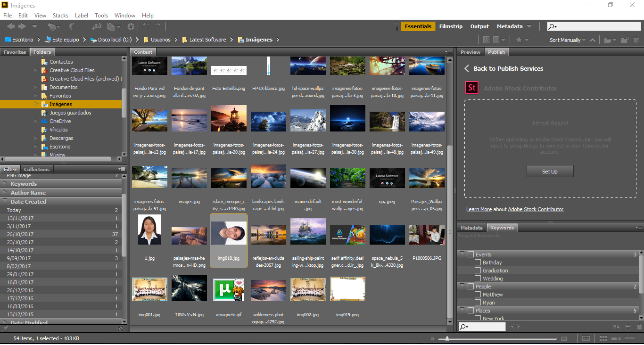Image resolution: width=644 pixels, height=345 pixels.
Task: Click the New Sub Keyword icon
Action: (617, 327)
